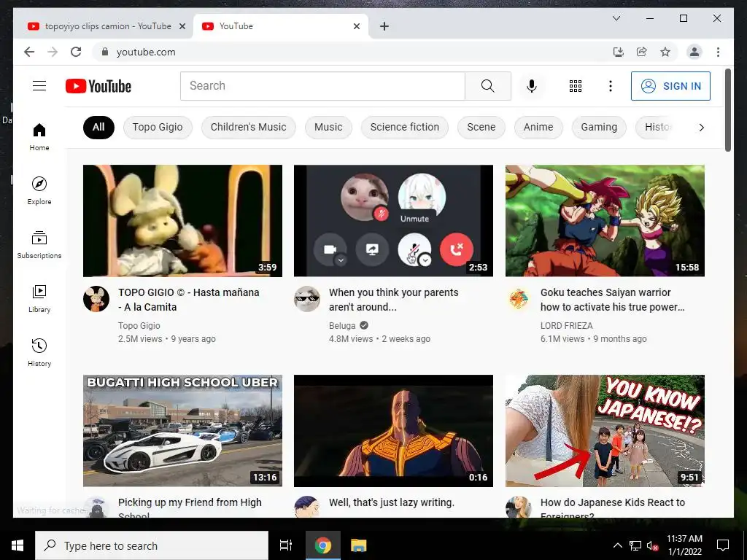Open LORD FRIEZA channel avatar

coord(519,299)
